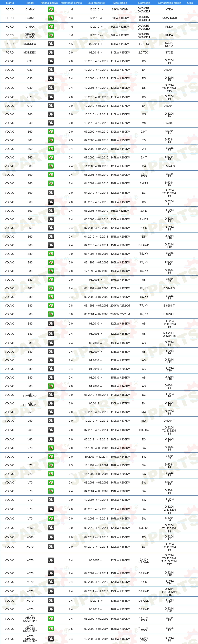Select the IQDA, IQDB engine code cell

click(169, 18)
